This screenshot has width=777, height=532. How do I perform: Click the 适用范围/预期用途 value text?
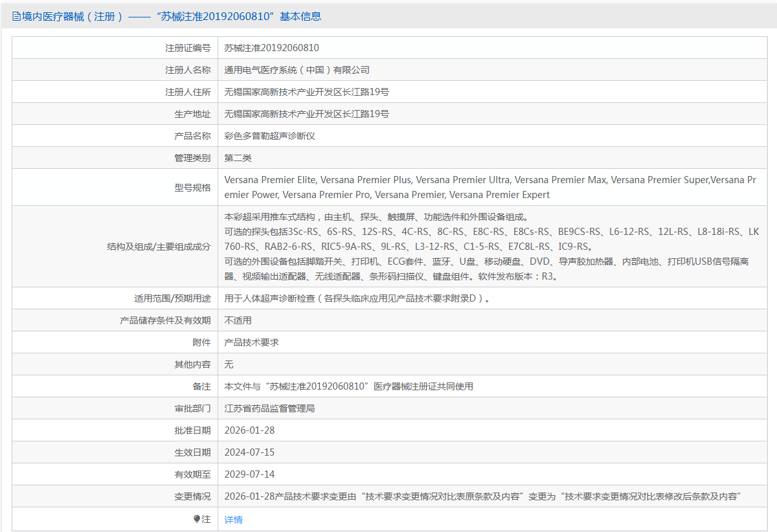tap(357, 299)
